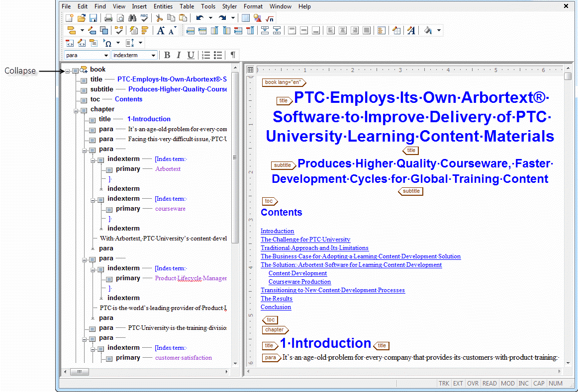Toggle Bold formatting
The width and height of the screenshot is (578, 392).
click(x=167, y=55)
